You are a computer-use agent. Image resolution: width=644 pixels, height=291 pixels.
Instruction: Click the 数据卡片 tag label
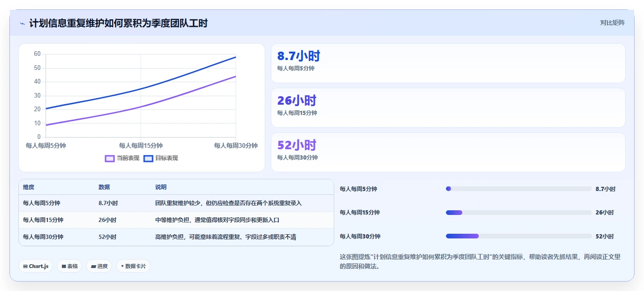(x=135, y=266)
